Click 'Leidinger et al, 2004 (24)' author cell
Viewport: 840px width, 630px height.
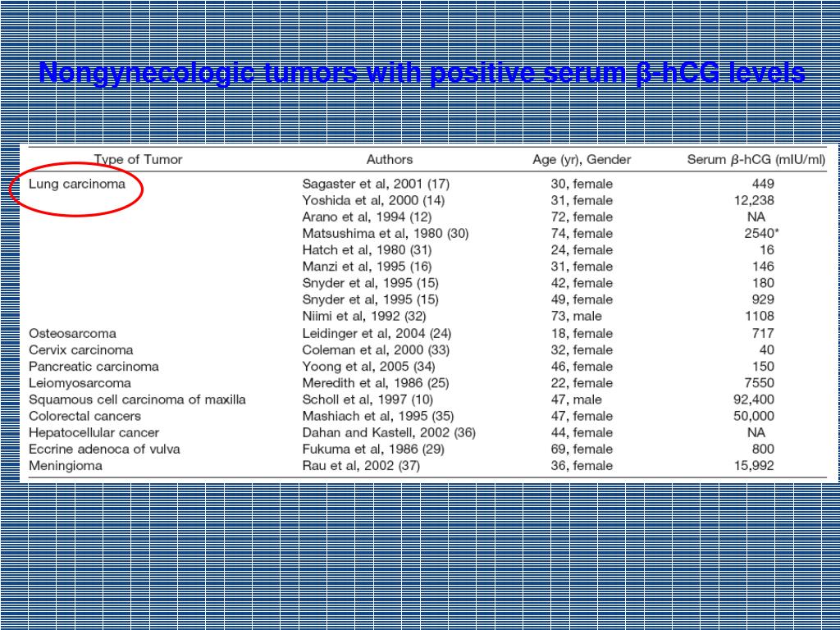click(377, 334)
